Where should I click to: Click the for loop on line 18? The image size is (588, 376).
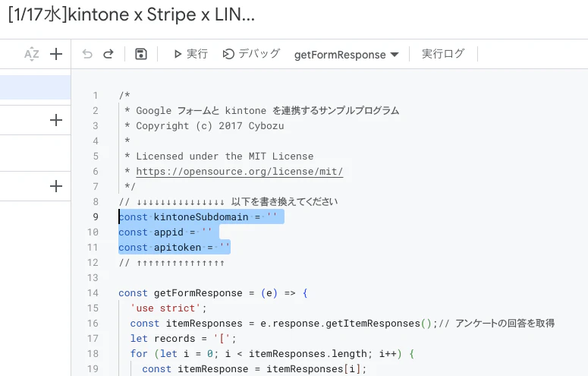point(272,354)
